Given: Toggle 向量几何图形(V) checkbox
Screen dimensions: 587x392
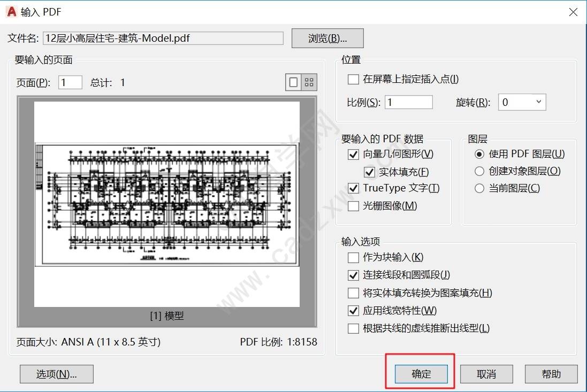Looking at the screenshot, I should tap(353, 154).
